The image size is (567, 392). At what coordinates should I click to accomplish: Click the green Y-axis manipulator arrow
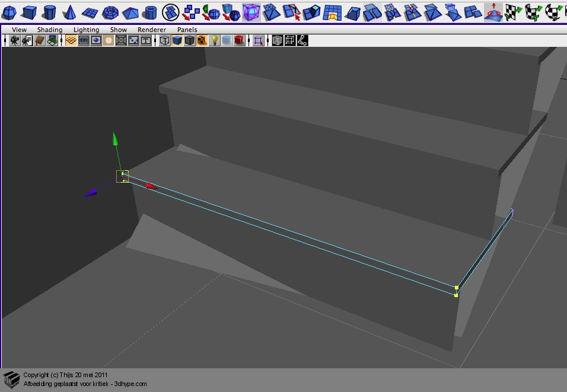click(x=115, y=139)
